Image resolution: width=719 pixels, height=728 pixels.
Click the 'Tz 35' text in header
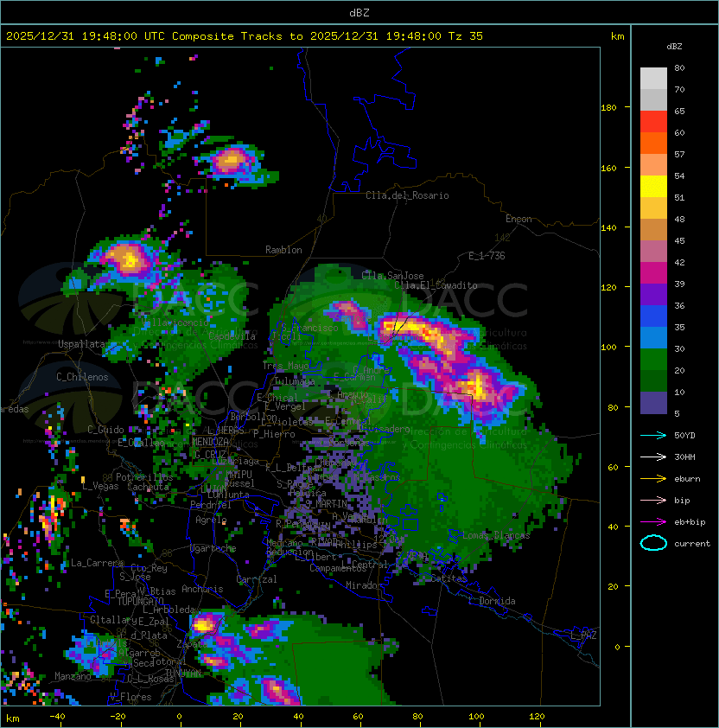[x=466, y=36]
